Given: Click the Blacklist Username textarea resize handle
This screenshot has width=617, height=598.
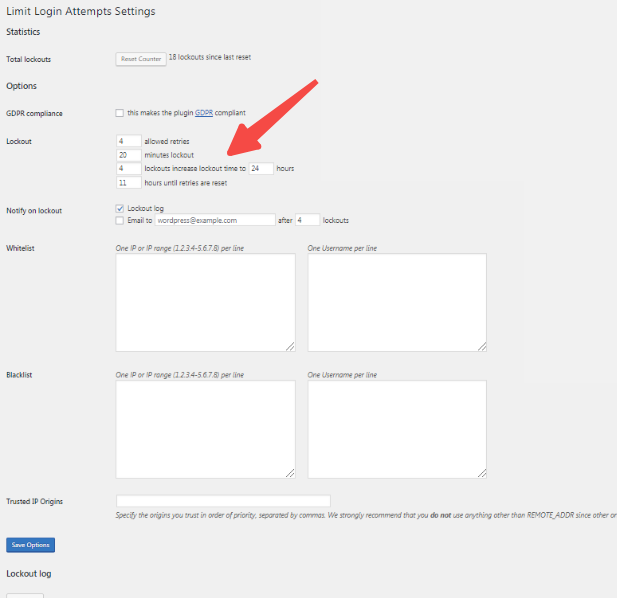Looking at the screenshot, I should click(x=482, y=474).
